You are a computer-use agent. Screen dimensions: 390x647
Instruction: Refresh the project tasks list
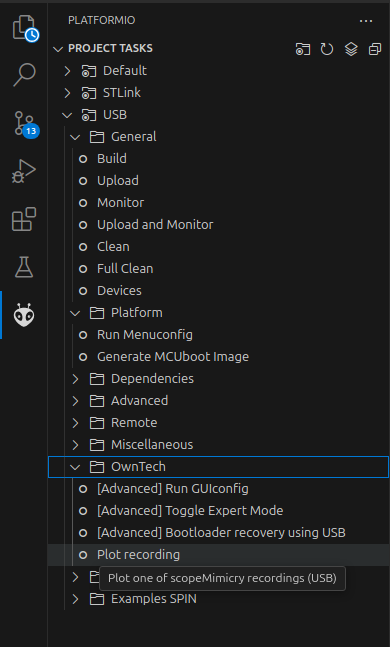click(x=327, y=49)
